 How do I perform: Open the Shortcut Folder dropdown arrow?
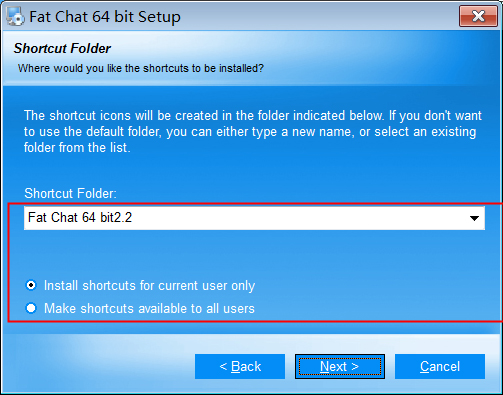coord(474,218)
